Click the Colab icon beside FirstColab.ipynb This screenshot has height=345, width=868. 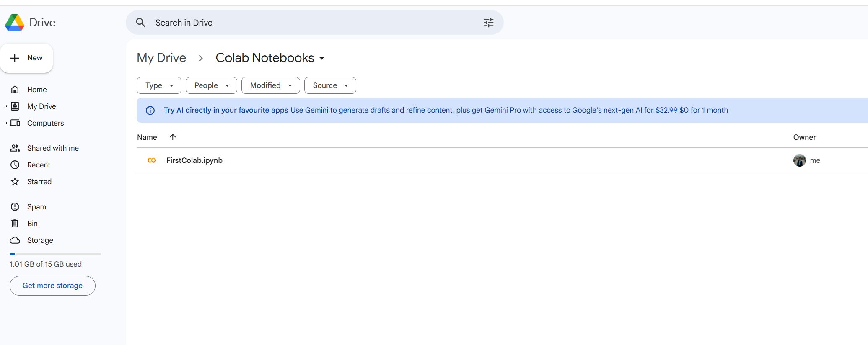click(x=152, y=160)
